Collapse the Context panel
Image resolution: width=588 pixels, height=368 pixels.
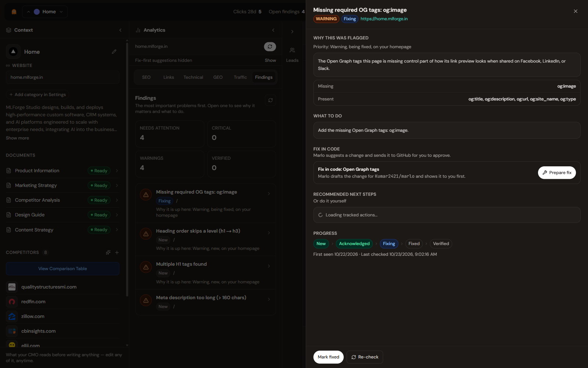click(x=120, y=30)
